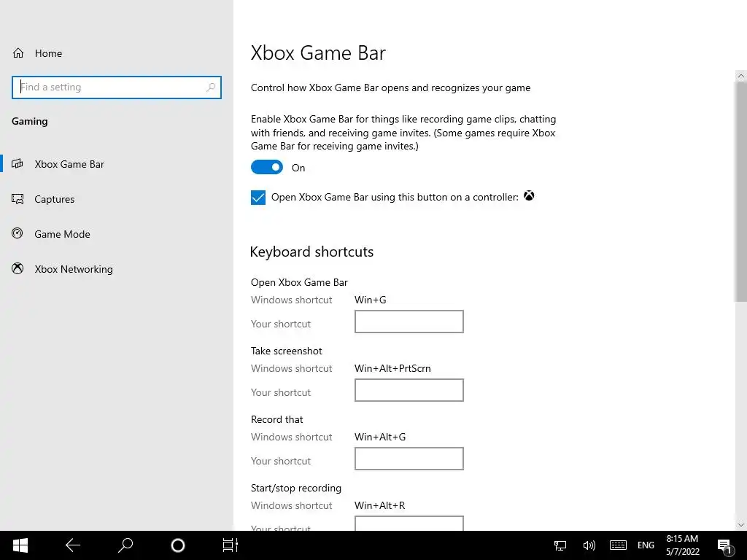Open the network icon in system tray
The width and height of the screenshot is (747, 560).
tap(560, 545)
